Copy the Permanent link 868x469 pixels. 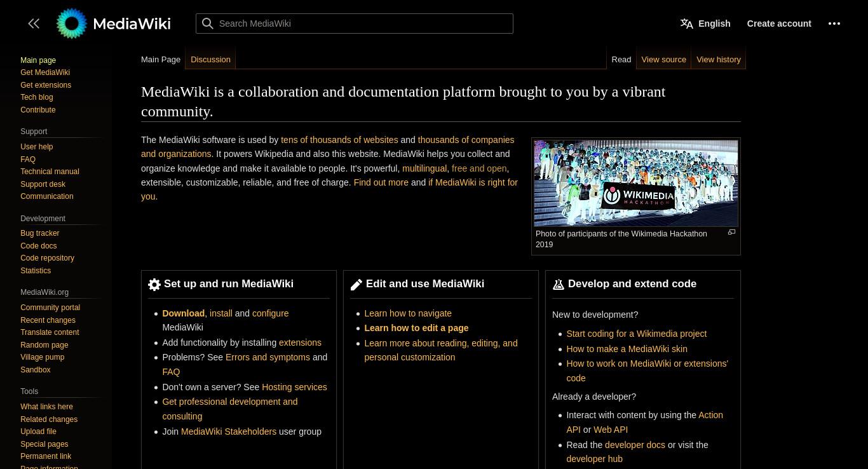coord(46,456)
